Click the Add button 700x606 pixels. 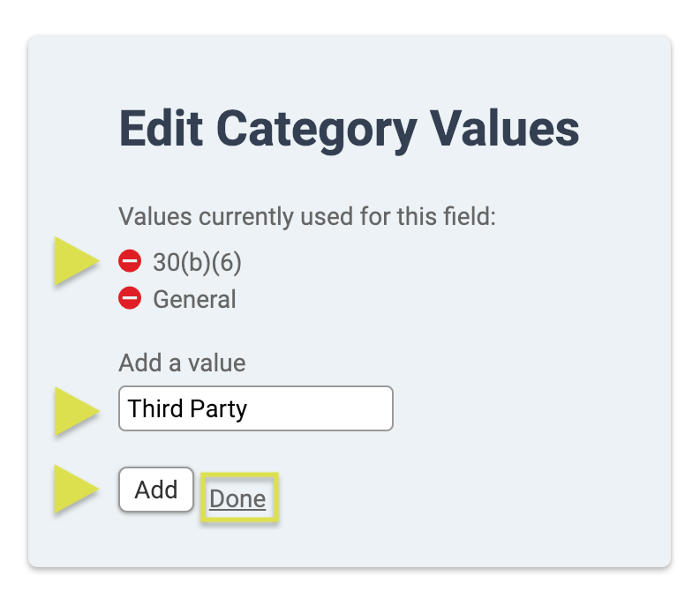pyautogui.click(x=156, y=490)
